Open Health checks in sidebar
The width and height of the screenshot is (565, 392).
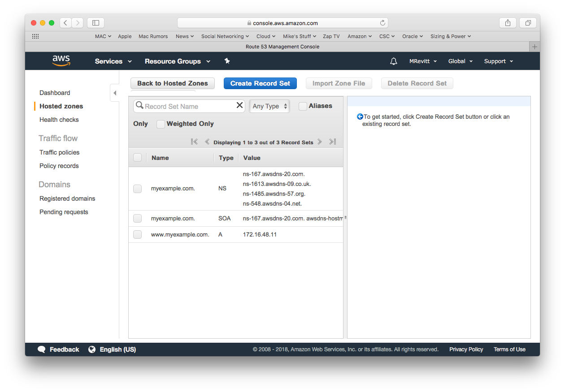pyautogui.click(x=59, y=120)
